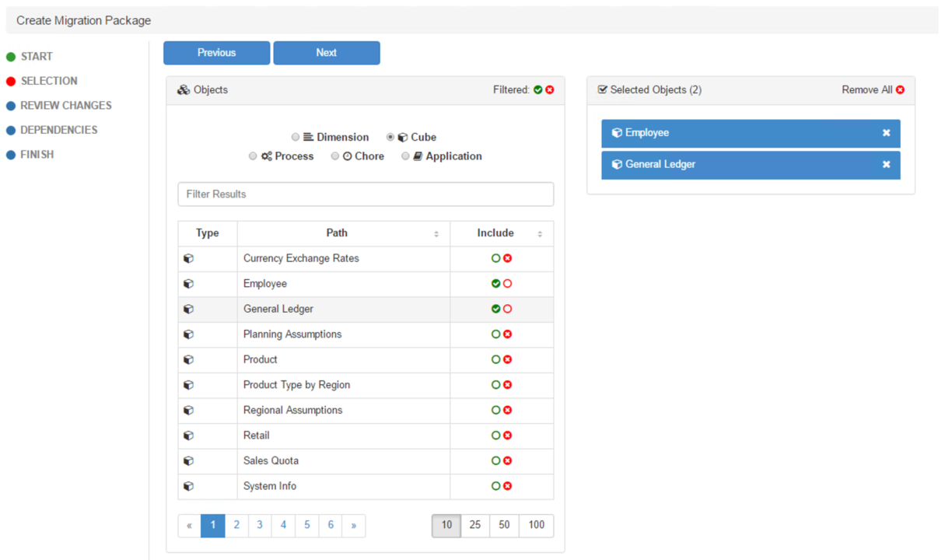Click the red Remove All icon
945x560 pixels.
tap(900, 90)
